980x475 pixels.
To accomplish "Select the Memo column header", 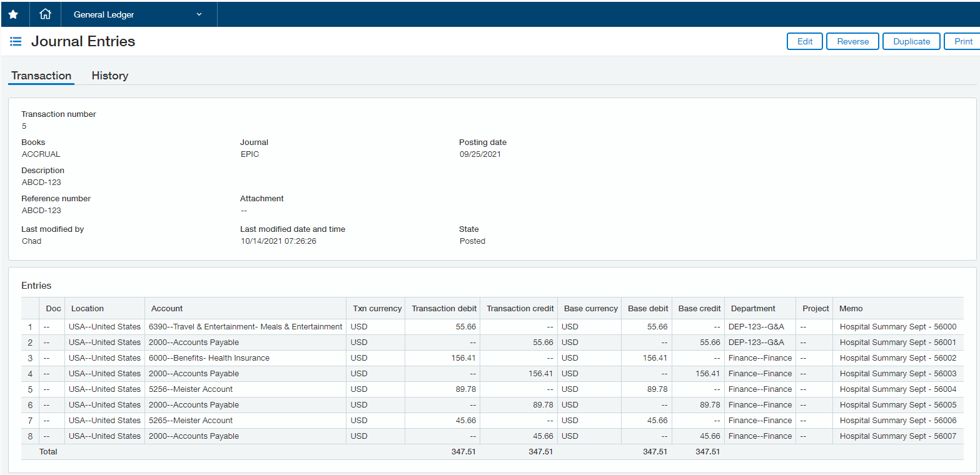I will click(x=851, y=308).
